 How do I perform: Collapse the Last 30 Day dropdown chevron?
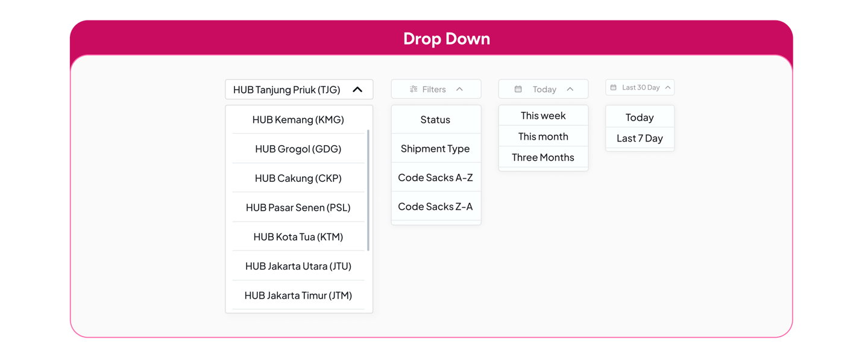click(x=668, y=87)
